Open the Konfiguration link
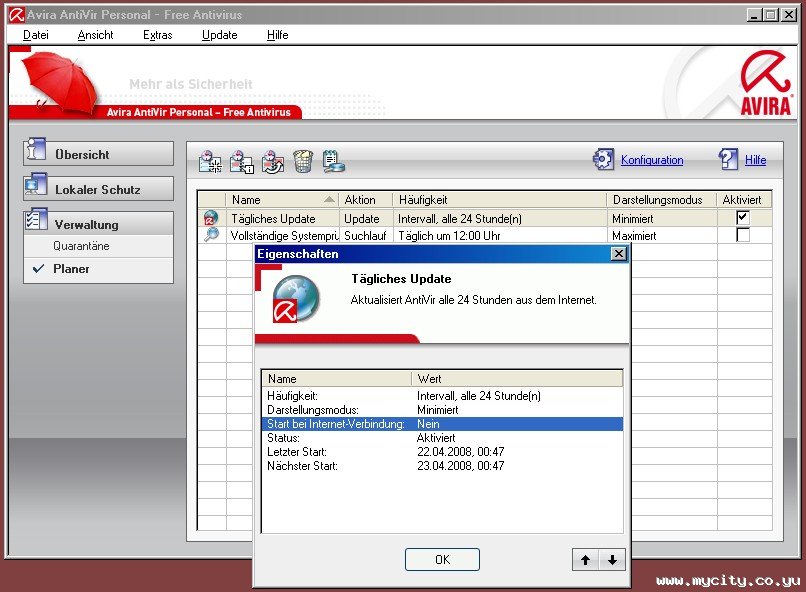 (x=652, y=160)
